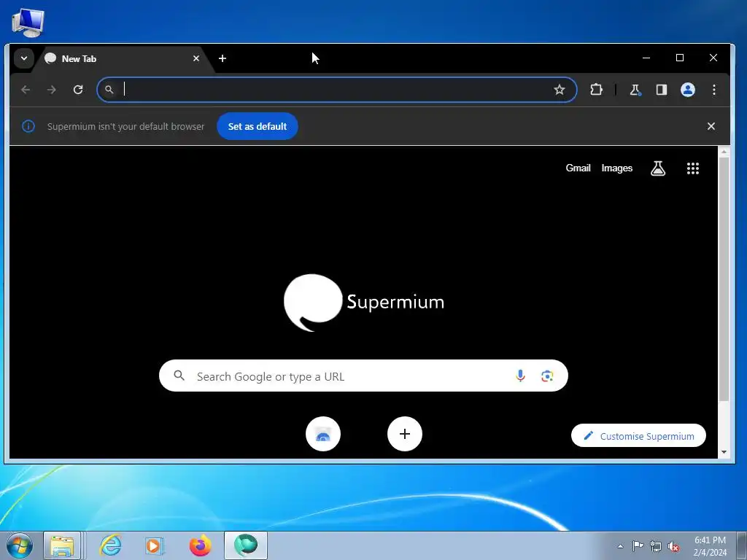
Task: Click the search magnifier in address bar
Action: click(109, 90)
